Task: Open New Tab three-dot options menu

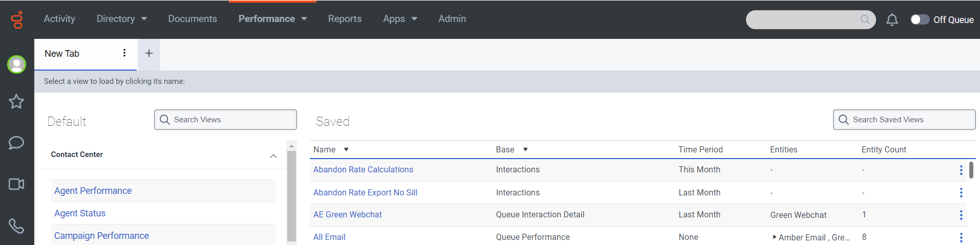Action: 124,53
